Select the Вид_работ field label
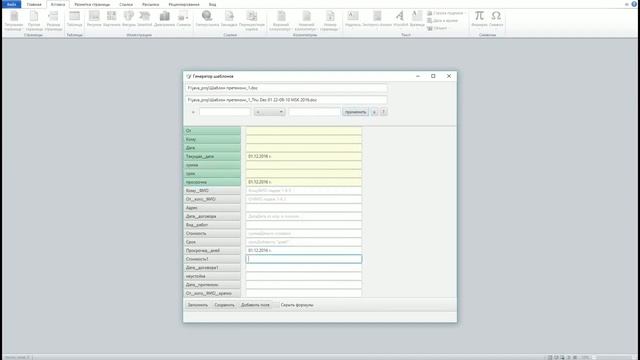This screenshot has width=640, height=360. 212,225
